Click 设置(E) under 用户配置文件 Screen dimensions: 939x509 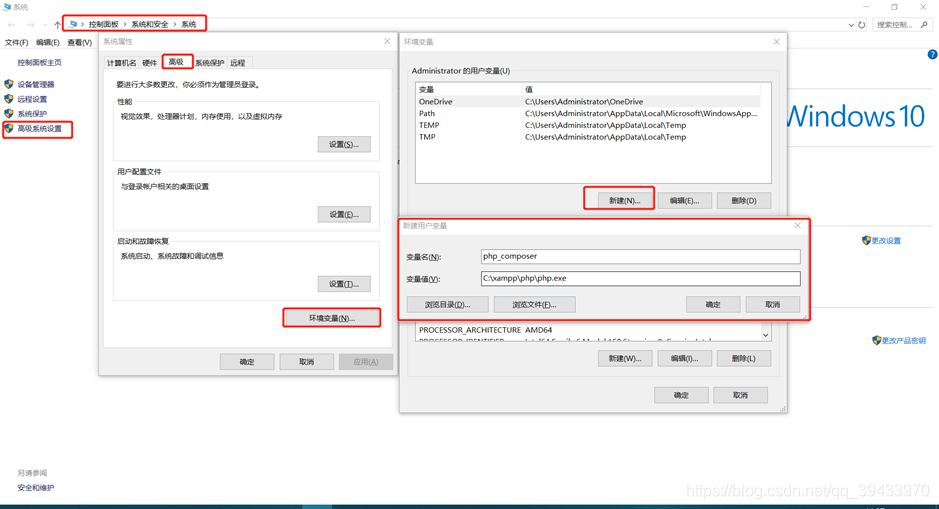tap(344, 214)
